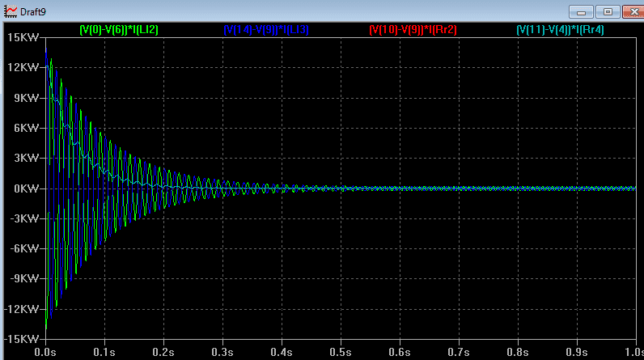This screenshot has width=644, height=360.
Task: Click the 3KW vertical axis label
Action: tap(26, 158)
